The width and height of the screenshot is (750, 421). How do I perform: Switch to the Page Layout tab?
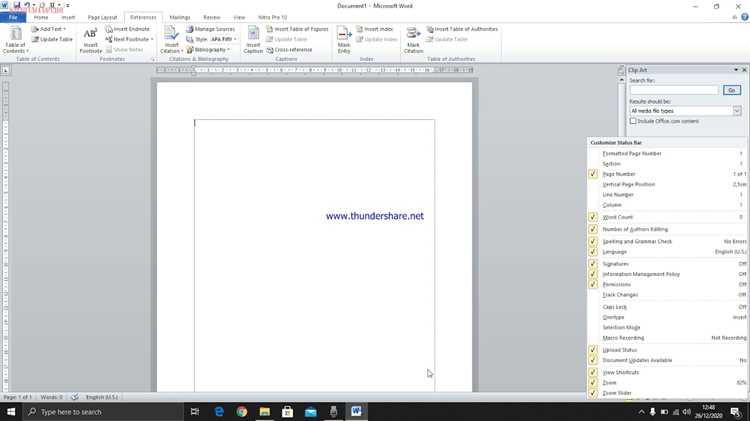point(102,17)
